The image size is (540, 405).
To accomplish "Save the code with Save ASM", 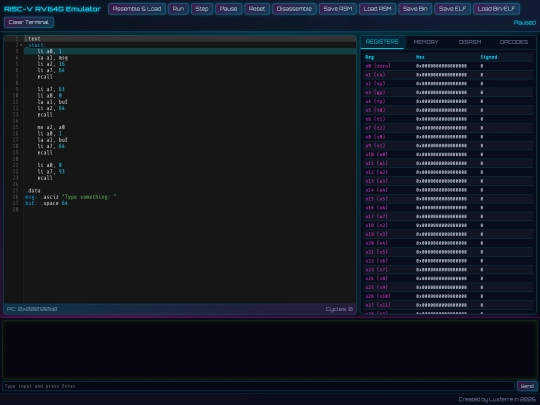I will click(338, 9).
